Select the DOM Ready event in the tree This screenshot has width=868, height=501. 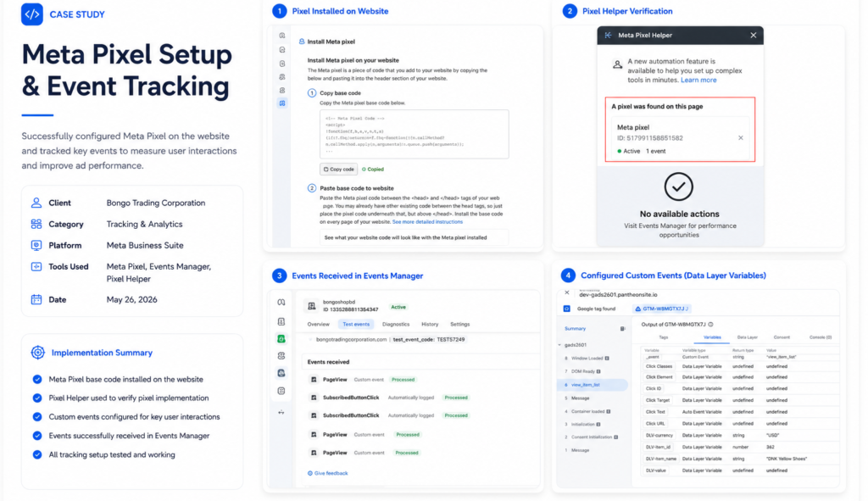[583, 371]
